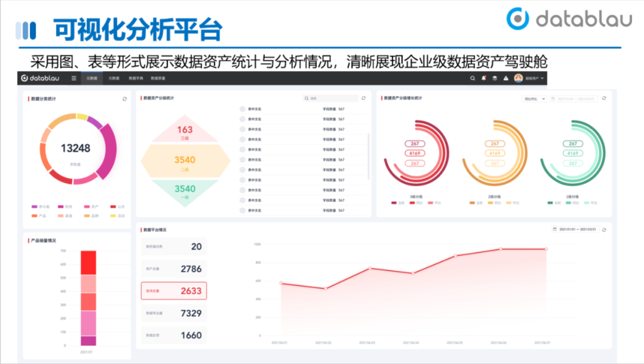Click the large magenta donut segment

tap(109, 150)
